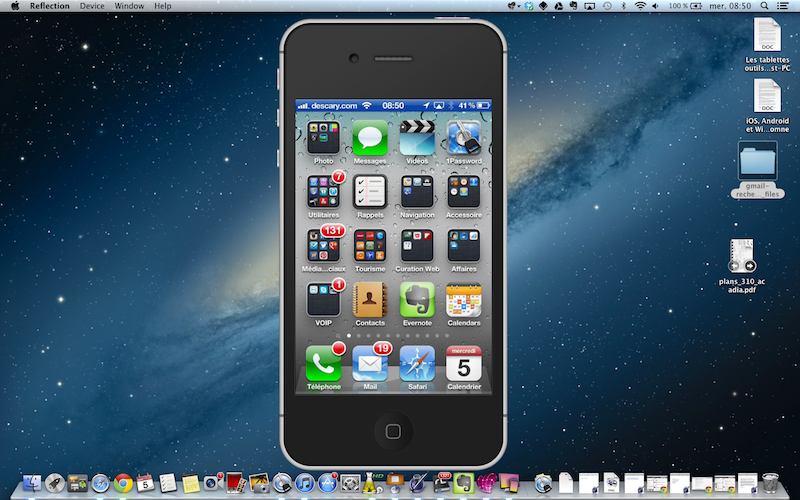Launch Safari in the iPhone dock
The width and height of the screenshot is (800, 500).
[417, 364]
